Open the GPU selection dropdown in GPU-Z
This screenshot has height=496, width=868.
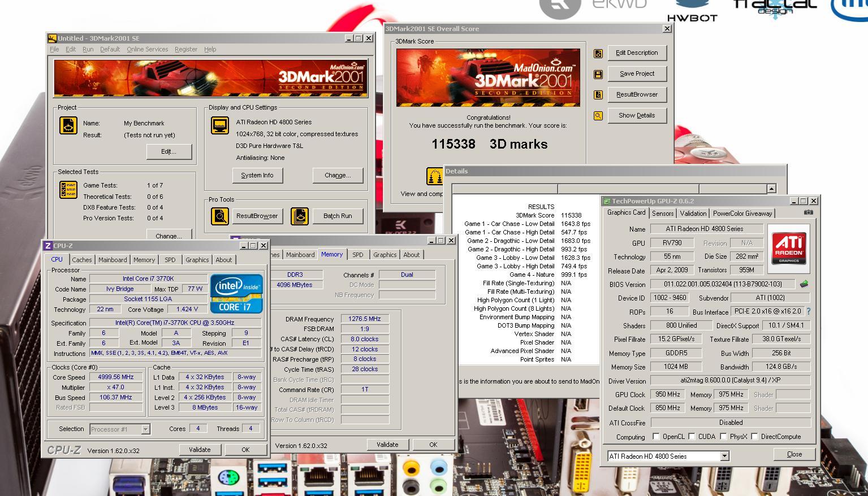point(724,456)
